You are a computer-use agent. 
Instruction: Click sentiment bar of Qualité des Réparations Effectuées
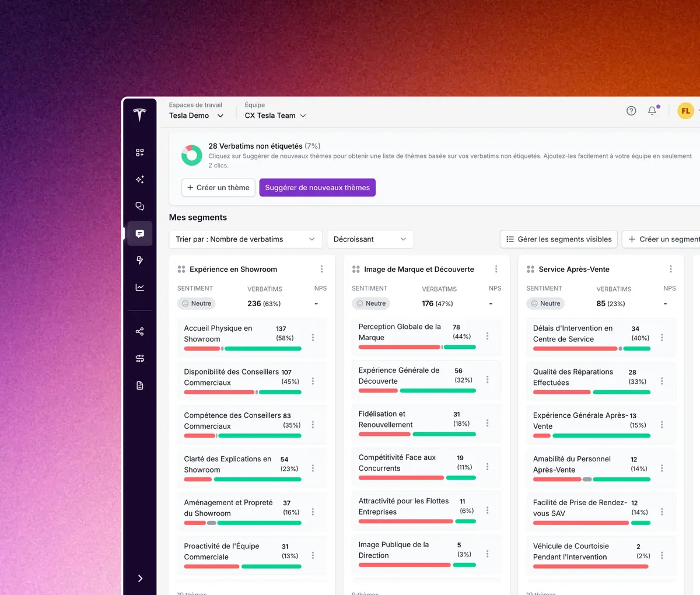click(591, 392)
